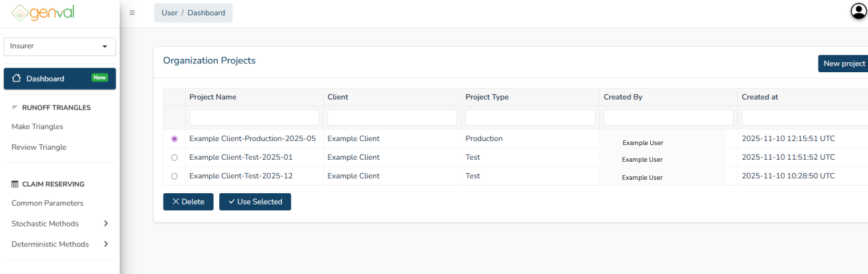Select the Example Client-Test-2025-12 radio button
The image size is (868, 274).
pos(174,176)
